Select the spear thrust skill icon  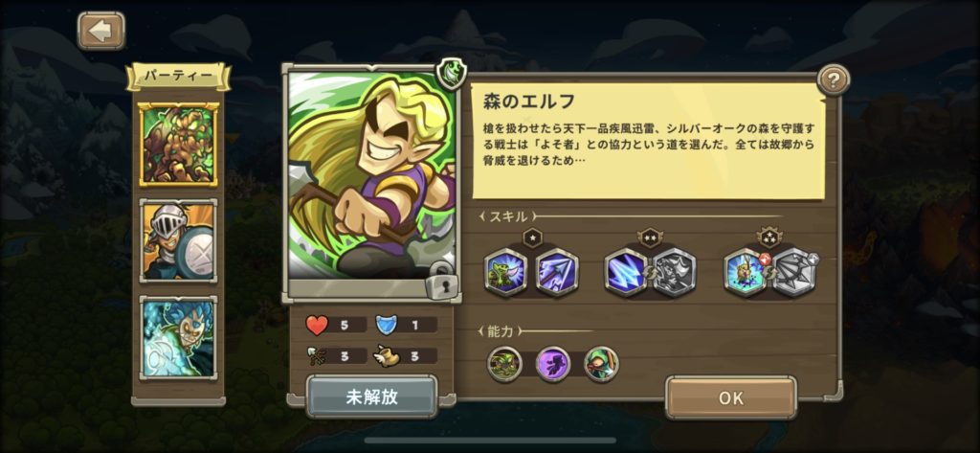pos(556,273)
